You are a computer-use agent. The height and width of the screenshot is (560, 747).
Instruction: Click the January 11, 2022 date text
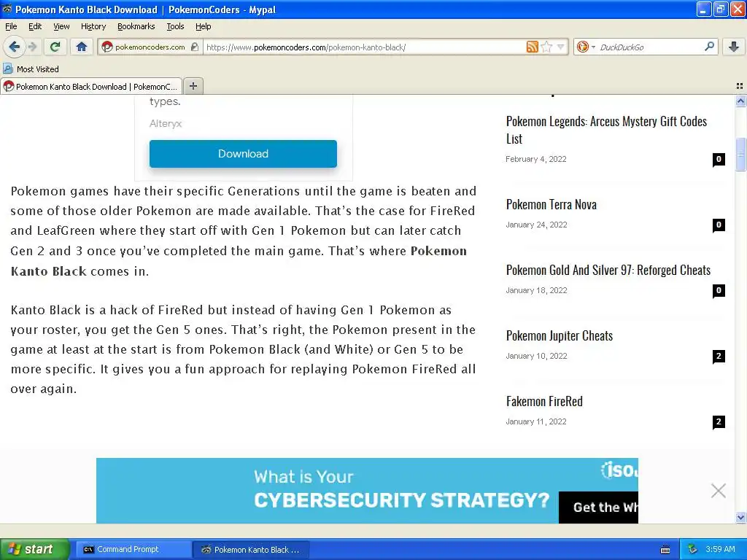click(536, 422)
